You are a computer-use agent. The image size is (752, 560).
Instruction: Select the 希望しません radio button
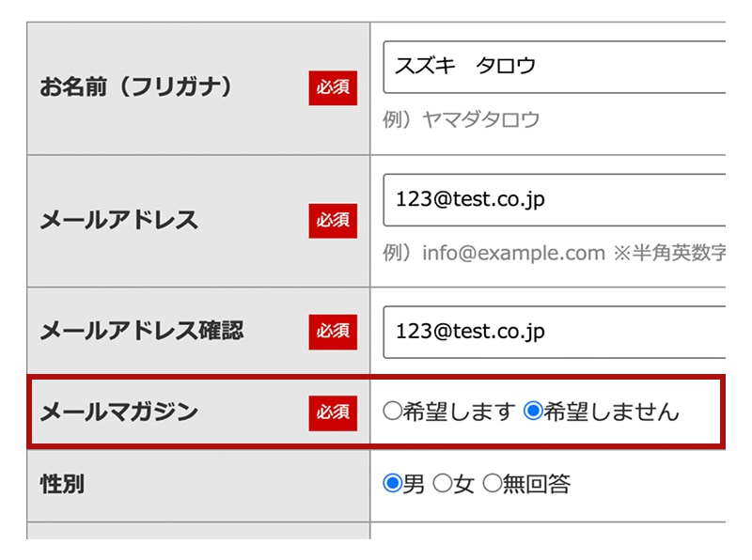click(533, 411)
